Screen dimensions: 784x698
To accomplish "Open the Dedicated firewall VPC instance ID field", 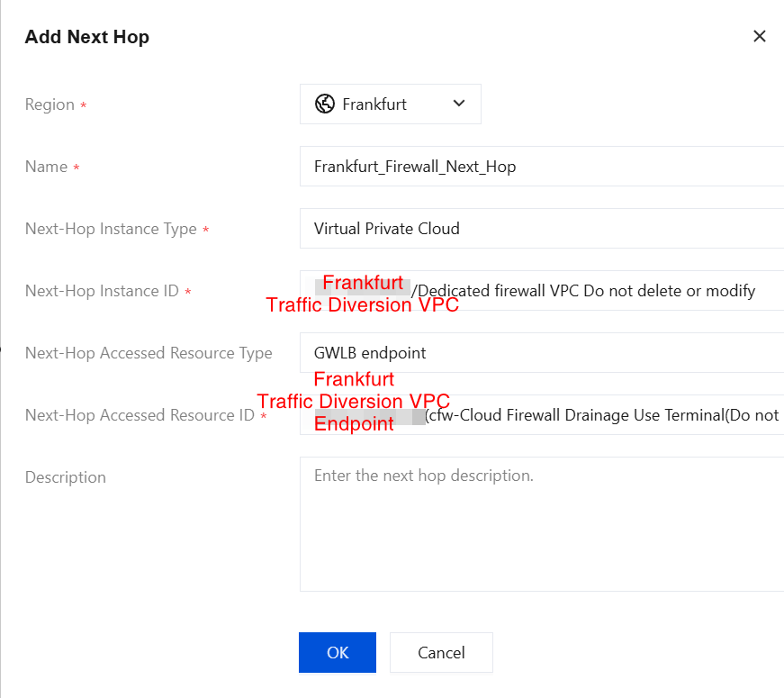I will [585, 291].
